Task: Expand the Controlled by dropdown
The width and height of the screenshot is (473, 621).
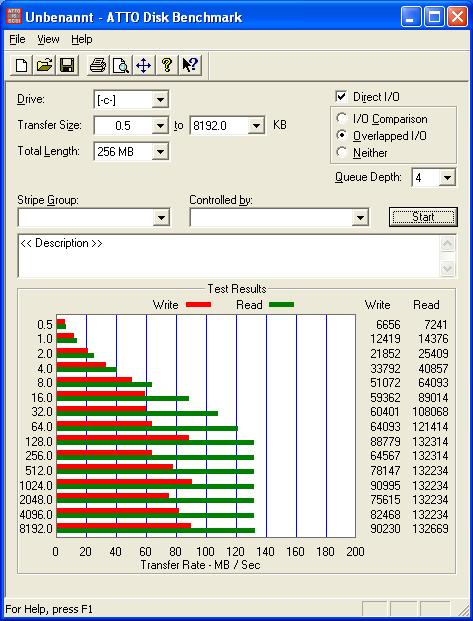Action: click(360, 217)
